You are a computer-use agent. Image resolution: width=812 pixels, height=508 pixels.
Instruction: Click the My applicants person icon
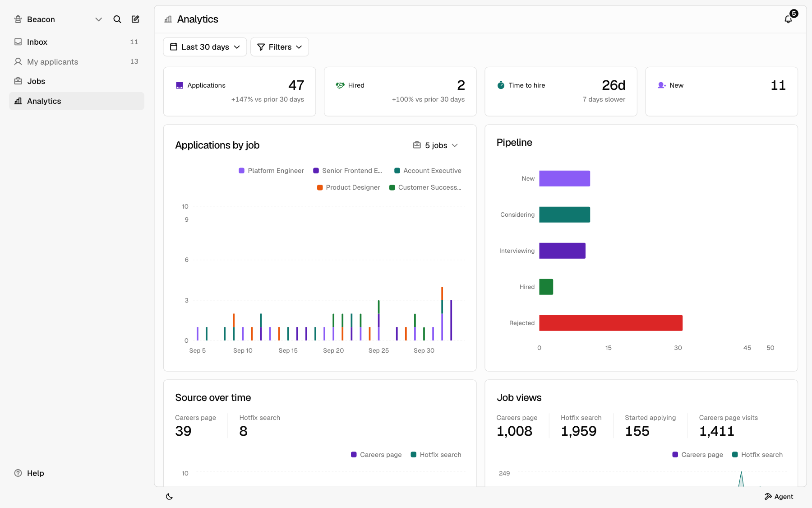[18, 61]
